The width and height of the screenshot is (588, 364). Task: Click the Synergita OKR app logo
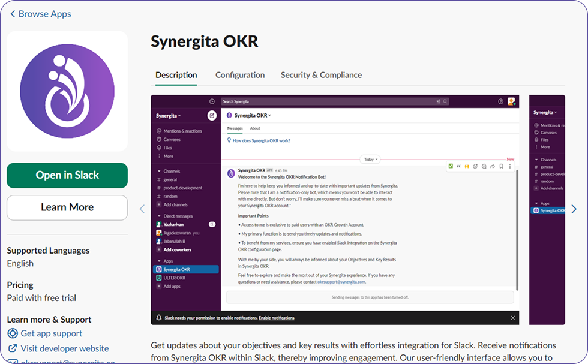pyautogui.click(x=67, y=91)
